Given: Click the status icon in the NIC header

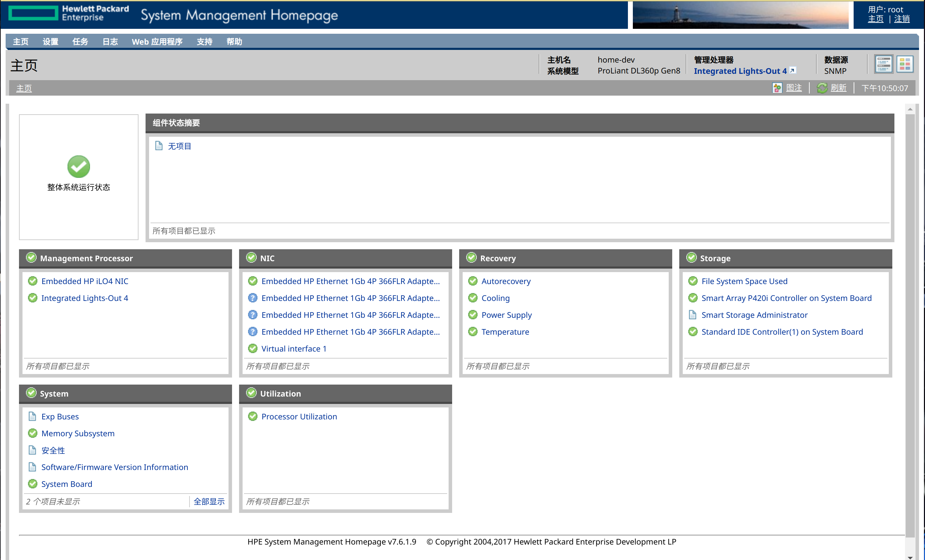Looking at the screenshot, I should [x=251, y=257].
